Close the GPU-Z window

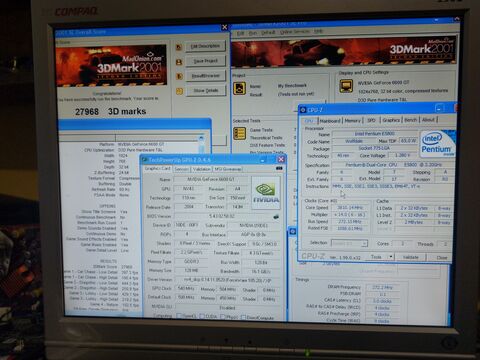(281, 159)
